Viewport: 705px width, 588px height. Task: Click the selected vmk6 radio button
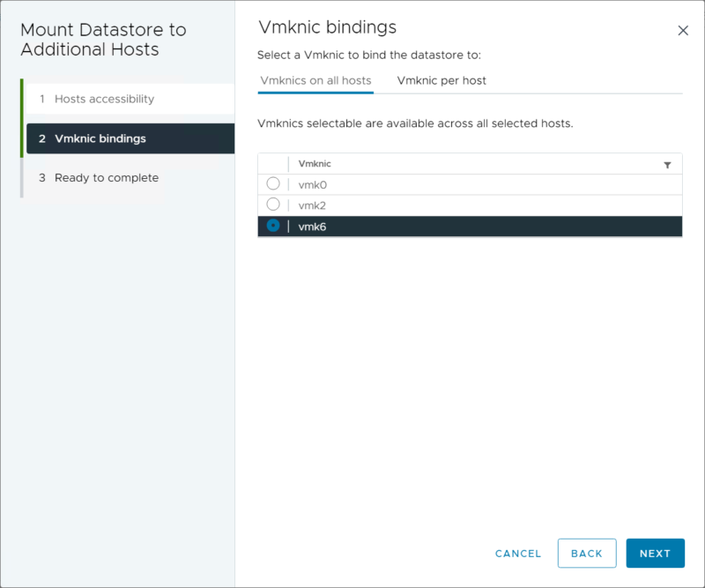tap(273, 226)
